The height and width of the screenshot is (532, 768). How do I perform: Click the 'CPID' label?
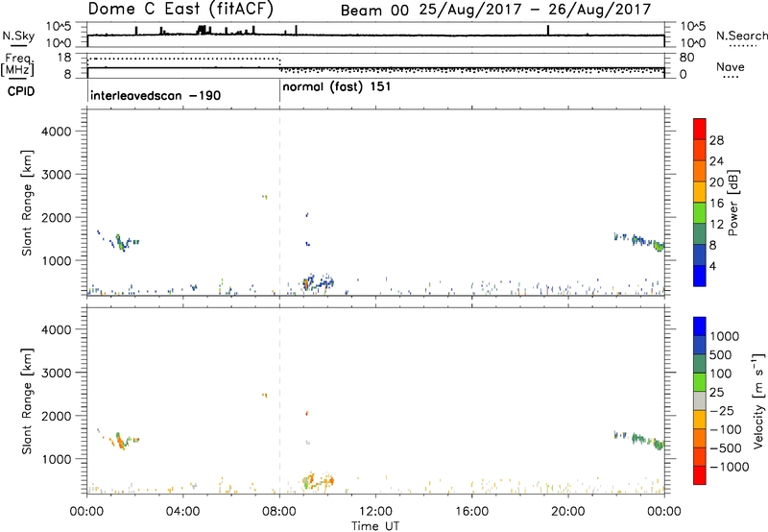21,91
